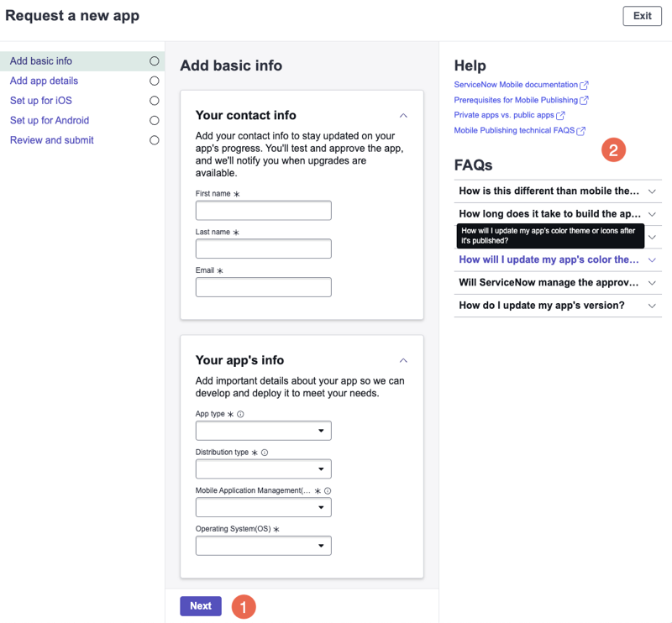Click the Exit button
Image resolution: width=672 pixels, height=623 pixels.
point(642,16)
